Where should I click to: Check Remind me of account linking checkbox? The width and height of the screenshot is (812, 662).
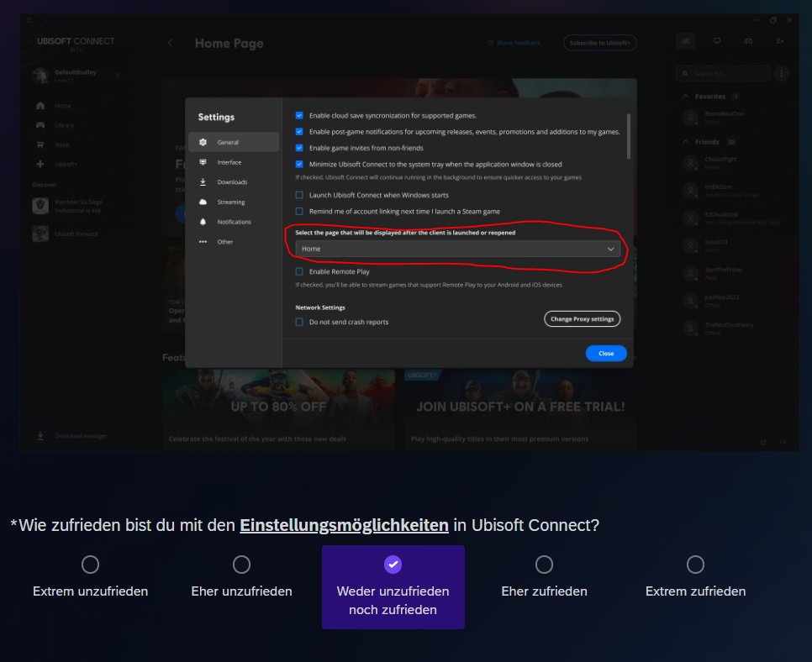(299, 211)
